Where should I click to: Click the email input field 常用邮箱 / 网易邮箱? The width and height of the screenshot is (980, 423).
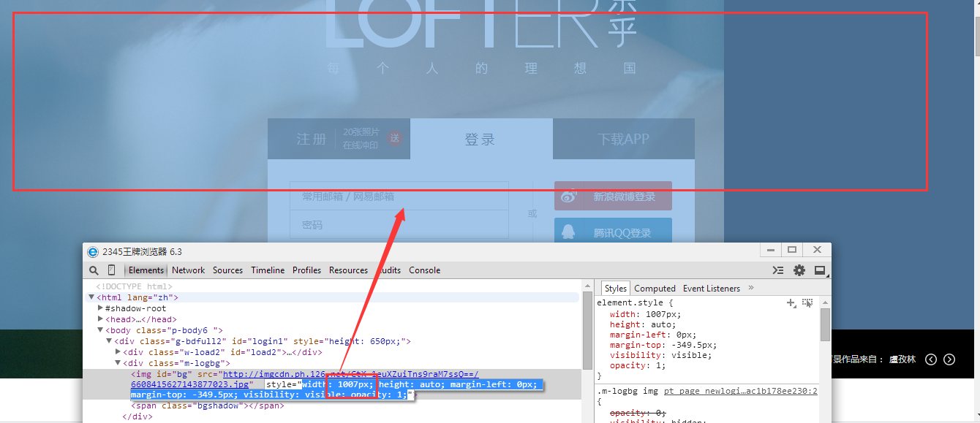coord(399,196)
